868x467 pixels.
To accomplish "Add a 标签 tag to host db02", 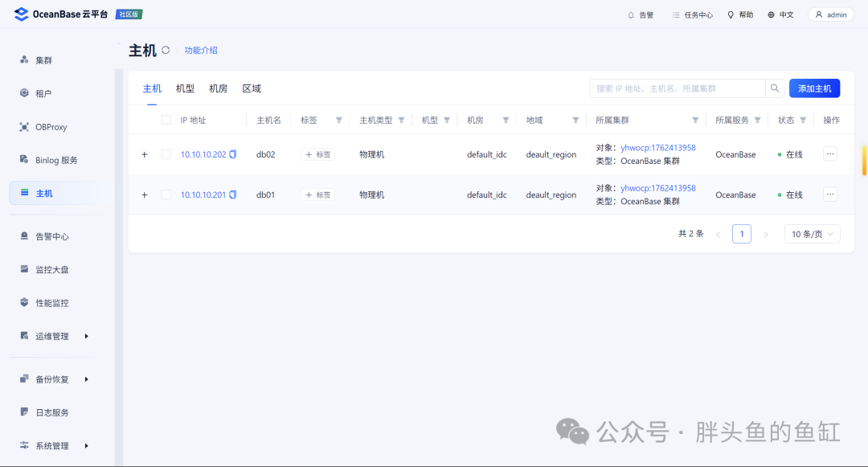I will (317, 154).
